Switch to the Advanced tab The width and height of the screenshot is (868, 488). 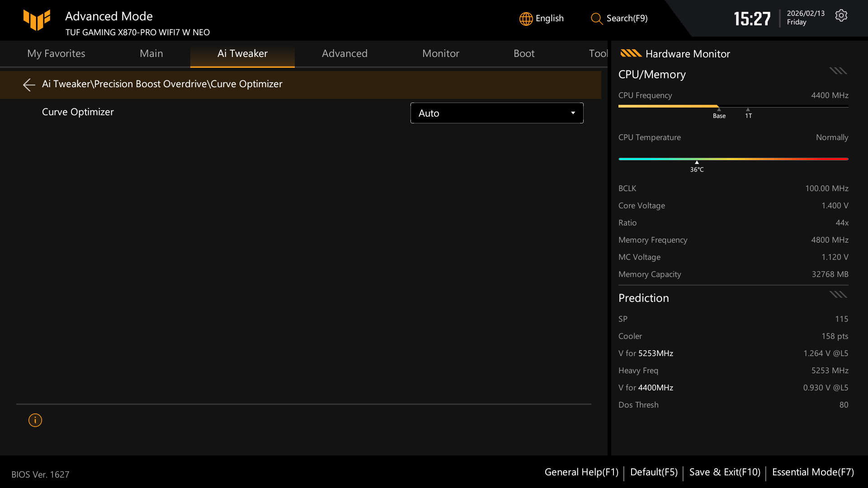tap(344, 53)
